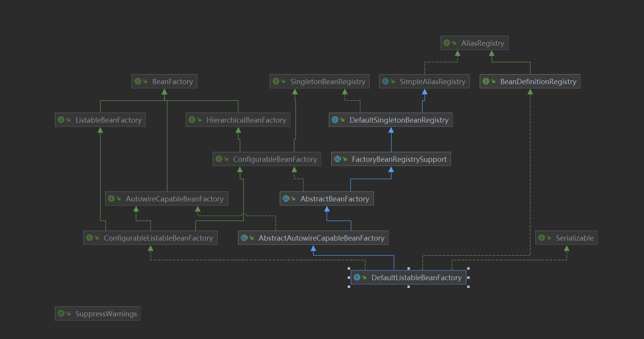The height and width of the screenshot is (339, 644).
Task: Click the visibility lock icon on BeanFactory
Action: [145, 81]
